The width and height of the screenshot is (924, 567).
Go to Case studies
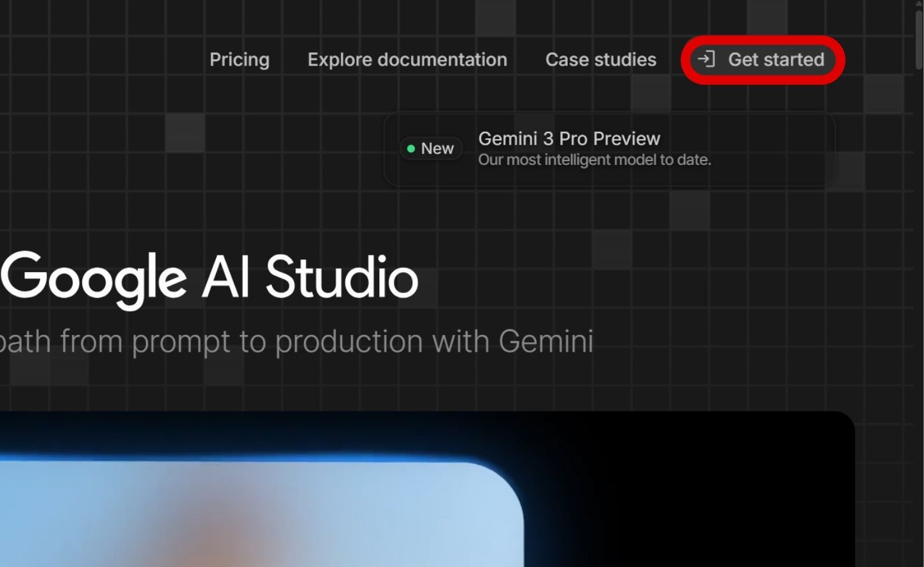pyautogui.click(x=600, y=59)
